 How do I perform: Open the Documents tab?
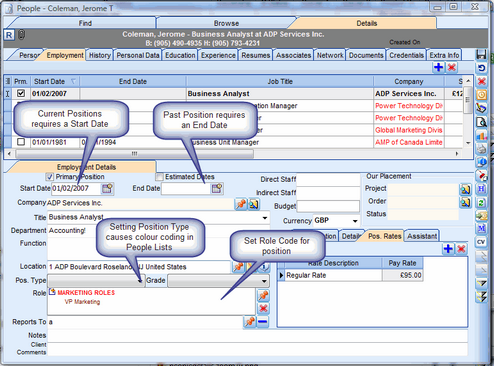click(x=366, y=55)
